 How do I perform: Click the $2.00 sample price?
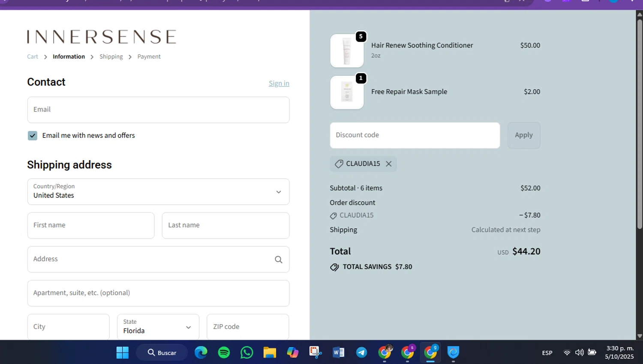(532, 92)
